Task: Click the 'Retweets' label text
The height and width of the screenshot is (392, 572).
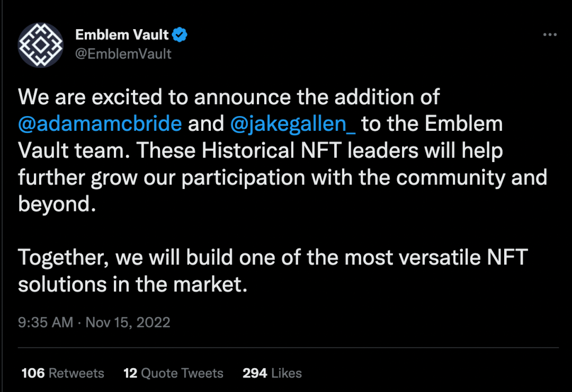Action: [x=76, y=373]
